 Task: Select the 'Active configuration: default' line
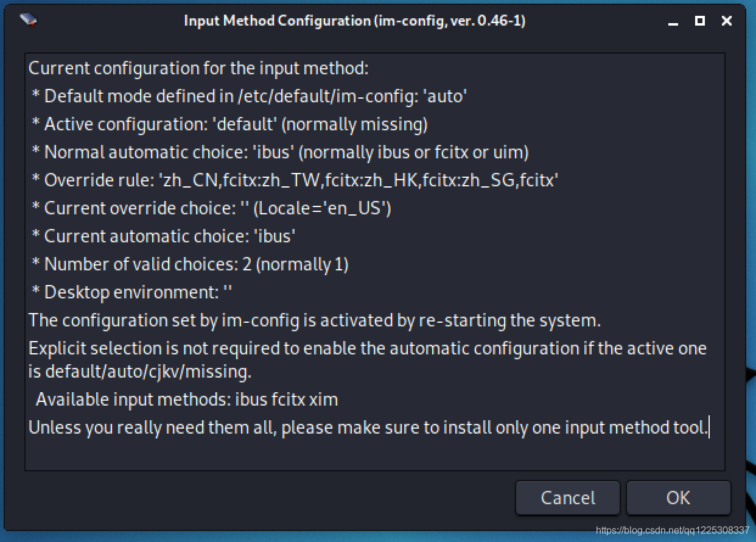(x=229, y=124)
